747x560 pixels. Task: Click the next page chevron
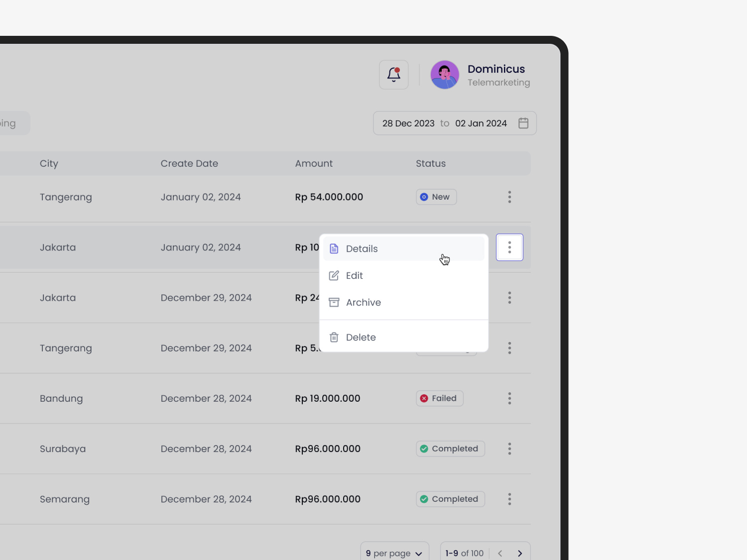520,553
